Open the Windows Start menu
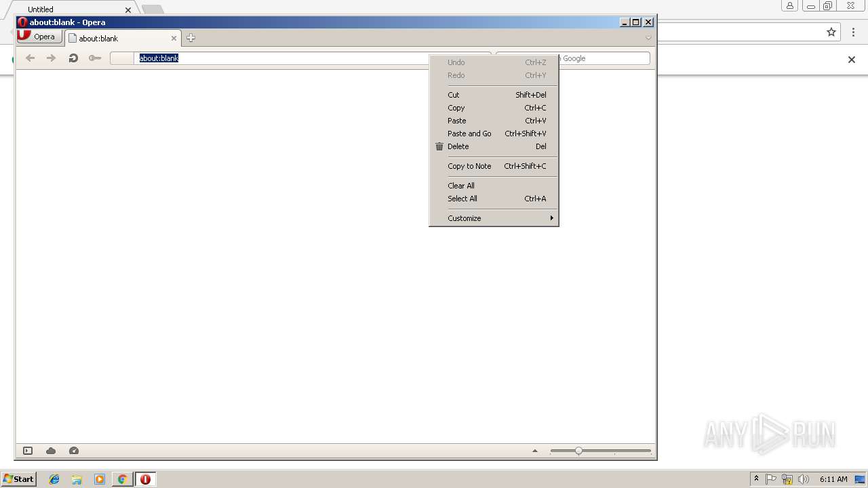Image resolution: width=868 pixels, height=488 pixels. [x=18, y=479]
